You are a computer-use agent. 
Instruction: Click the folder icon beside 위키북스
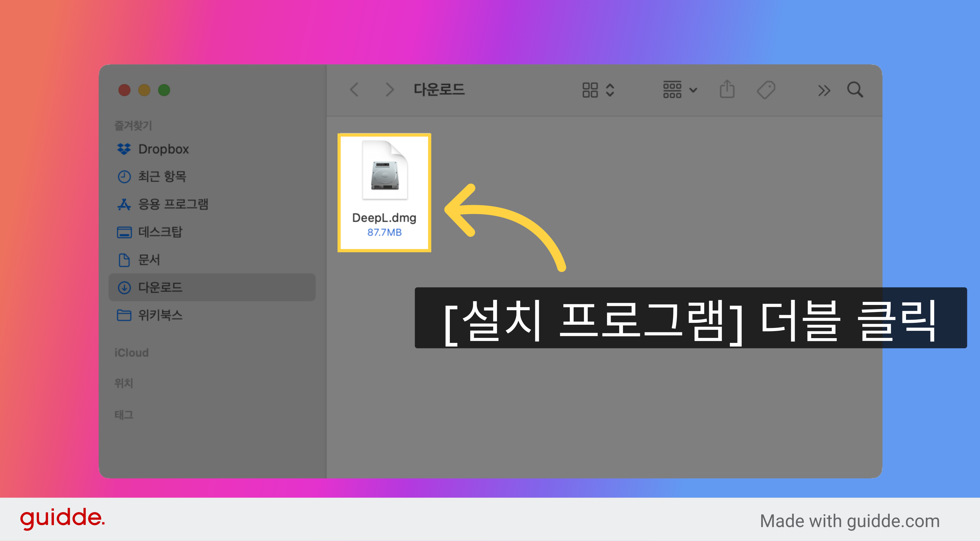[x=124, y=315]
